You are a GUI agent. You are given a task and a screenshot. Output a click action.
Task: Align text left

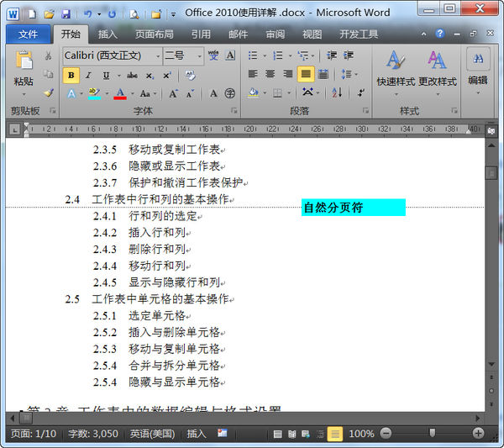coord(253,74)
